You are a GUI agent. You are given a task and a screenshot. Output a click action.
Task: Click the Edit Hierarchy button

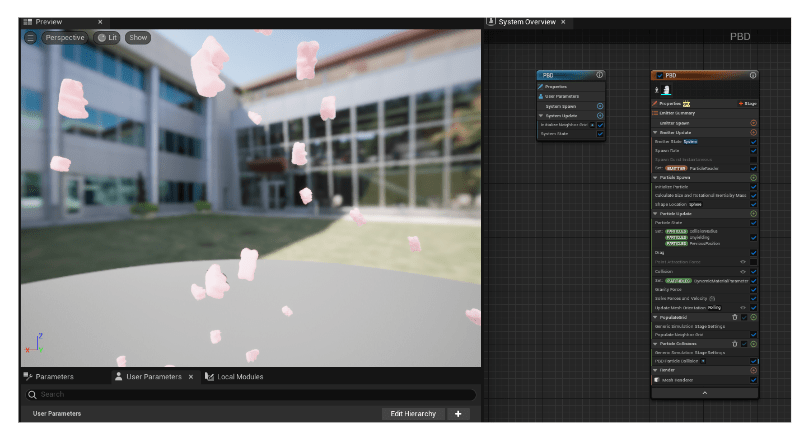(x=411, y=413)
